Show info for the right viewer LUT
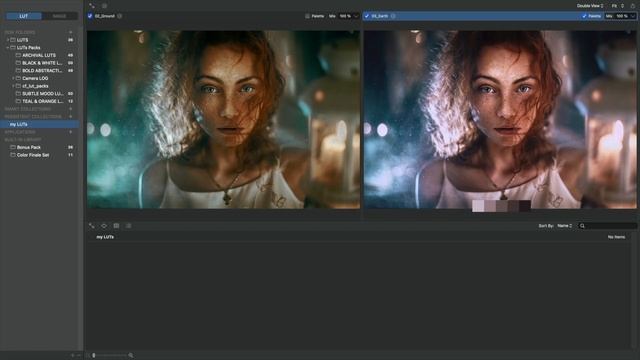The height and width of the screenshot is (360, 640). (x=393, y=16)
